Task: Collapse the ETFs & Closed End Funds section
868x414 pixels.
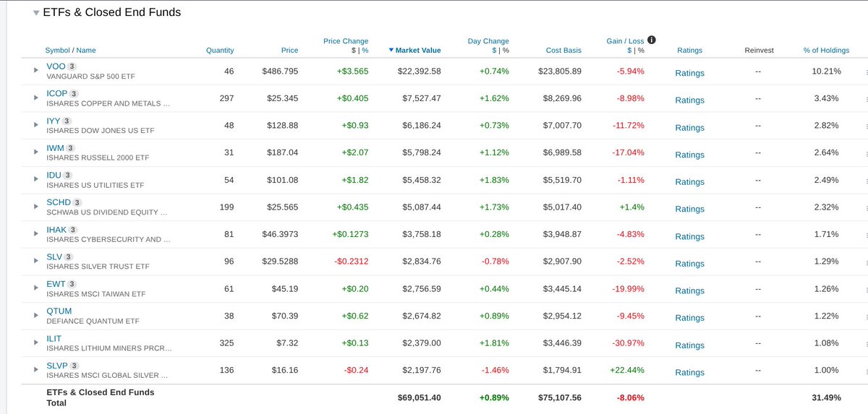Action: coord(35,13)
